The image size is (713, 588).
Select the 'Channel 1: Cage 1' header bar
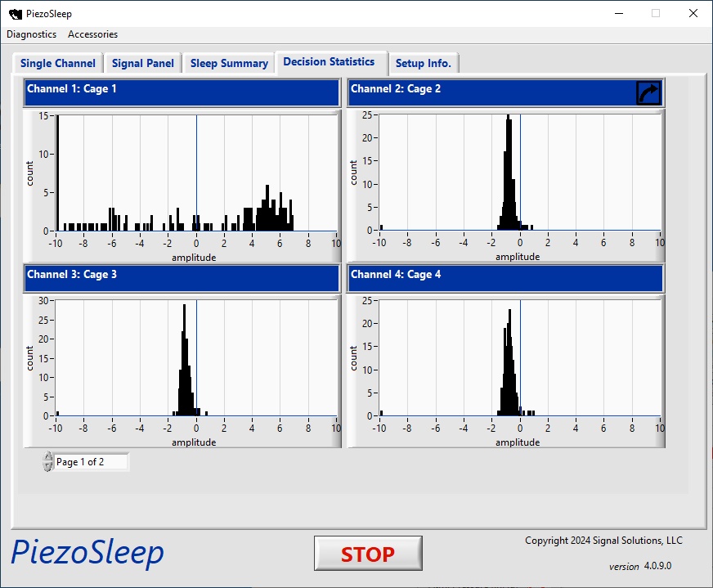point(182,92)
